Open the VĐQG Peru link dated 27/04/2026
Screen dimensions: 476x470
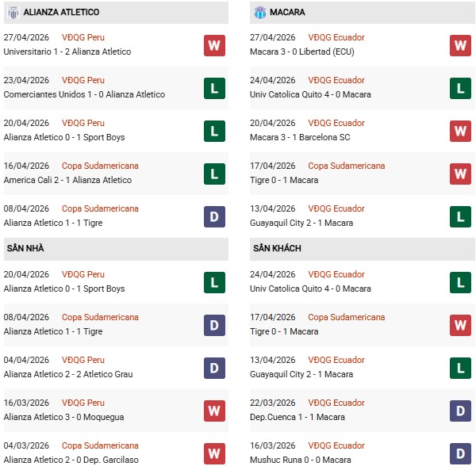pyautogui.click(x=84, y=37)
